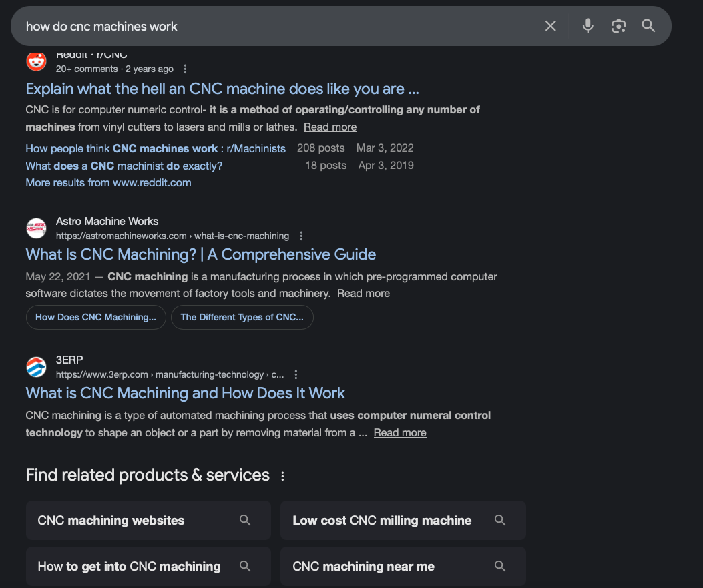Open more options for the Reddit result
This screenshot has width=703, height=588.
click(x=185, y=69)
